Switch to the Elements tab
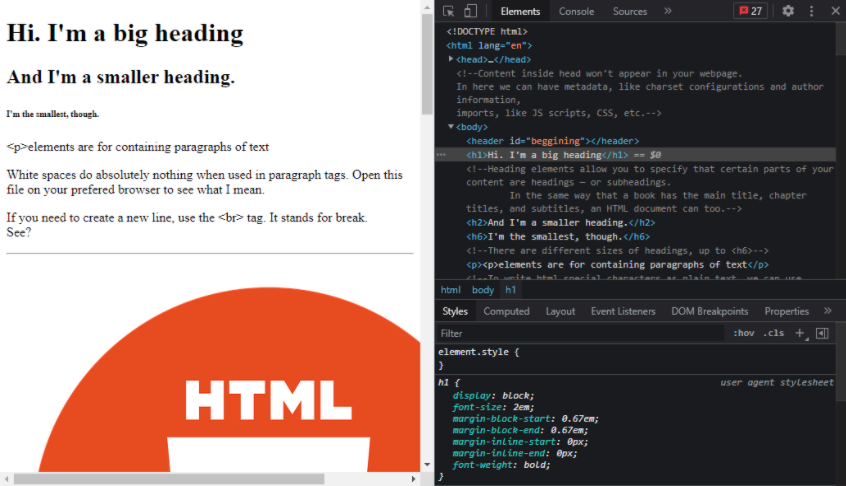 point(520,11)
